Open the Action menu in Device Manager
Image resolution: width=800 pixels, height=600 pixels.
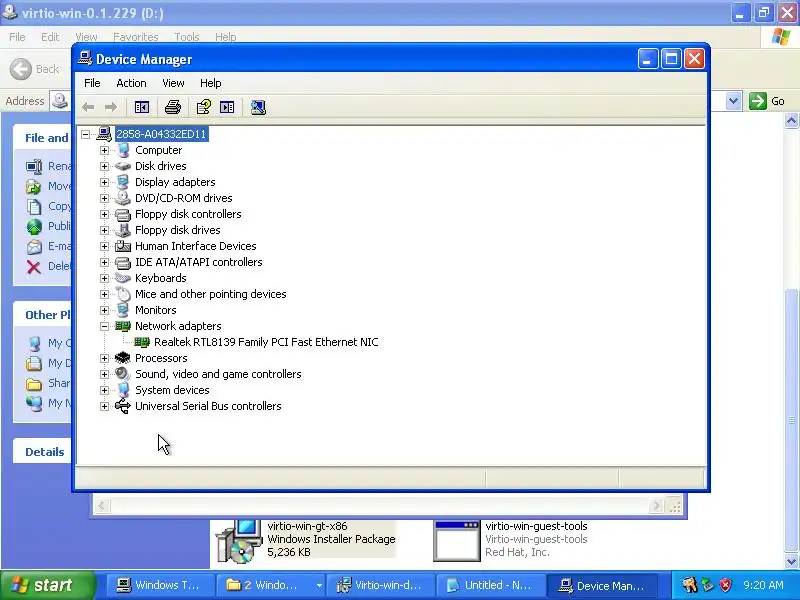pos(131,83)
